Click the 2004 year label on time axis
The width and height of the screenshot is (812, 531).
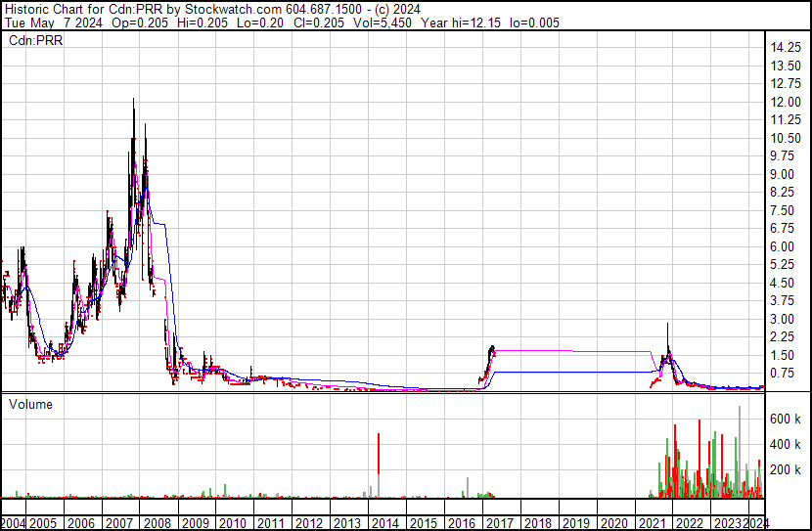16,523
